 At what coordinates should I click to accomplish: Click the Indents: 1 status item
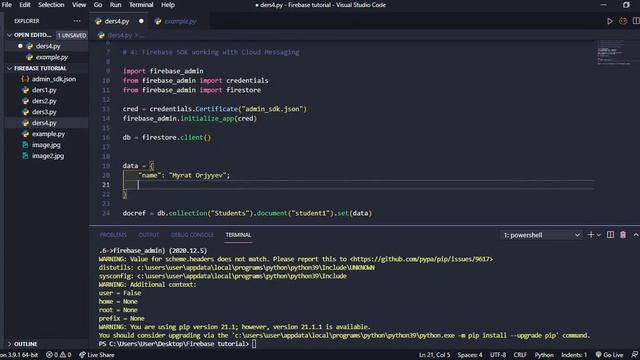574,355
